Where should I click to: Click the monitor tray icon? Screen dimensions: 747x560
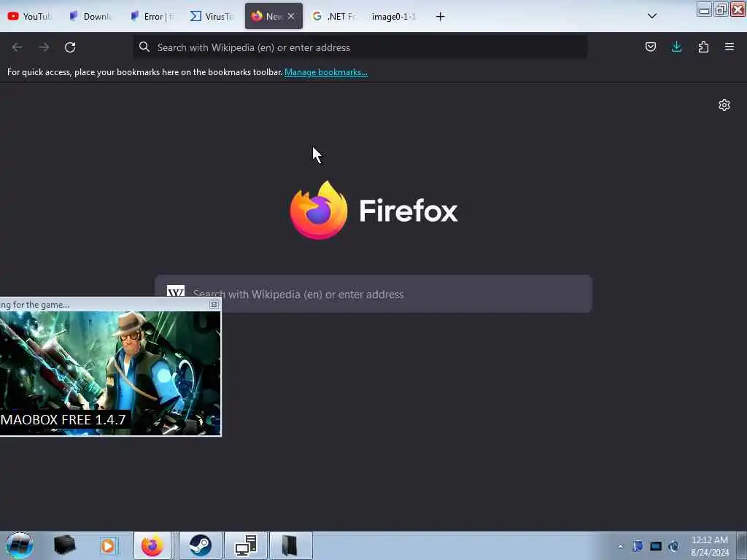click(x=656, y=546)
